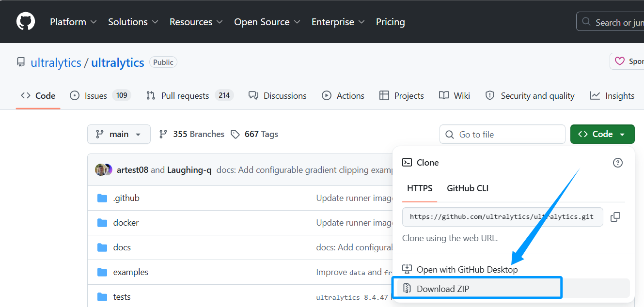Open Laughing-q author link

[189, 170]
